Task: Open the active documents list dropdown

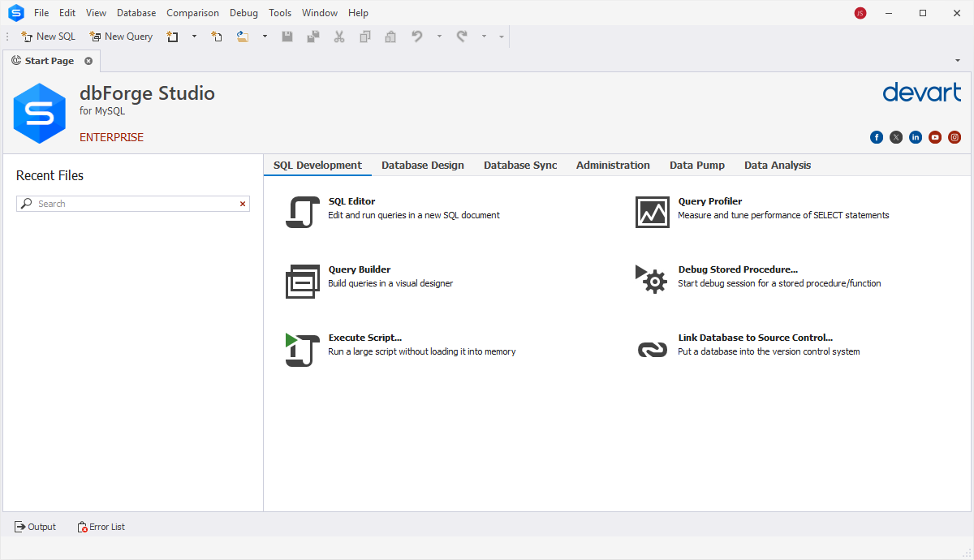Action: [x=958, y=61]
